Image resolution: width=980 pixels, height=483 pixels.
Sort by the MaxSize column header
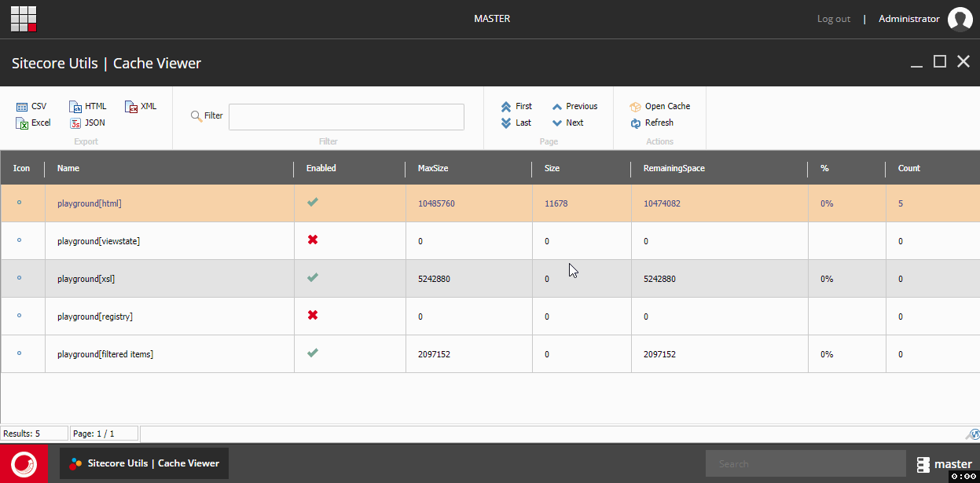[433, 168]
